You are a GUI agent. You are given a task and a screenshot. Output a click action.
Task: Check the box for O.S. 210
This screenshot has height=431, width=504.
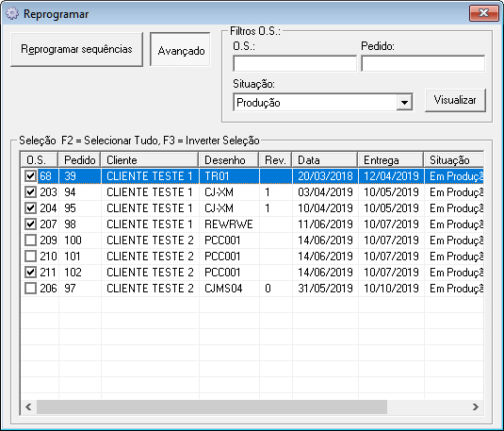click(x=30, y=257)
